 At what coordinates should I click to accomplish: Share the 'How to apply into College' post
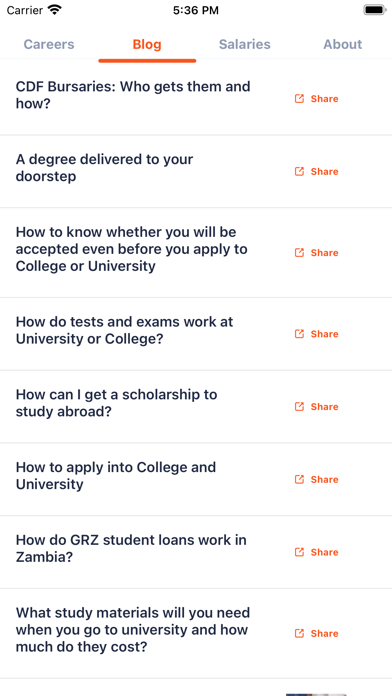317,479
